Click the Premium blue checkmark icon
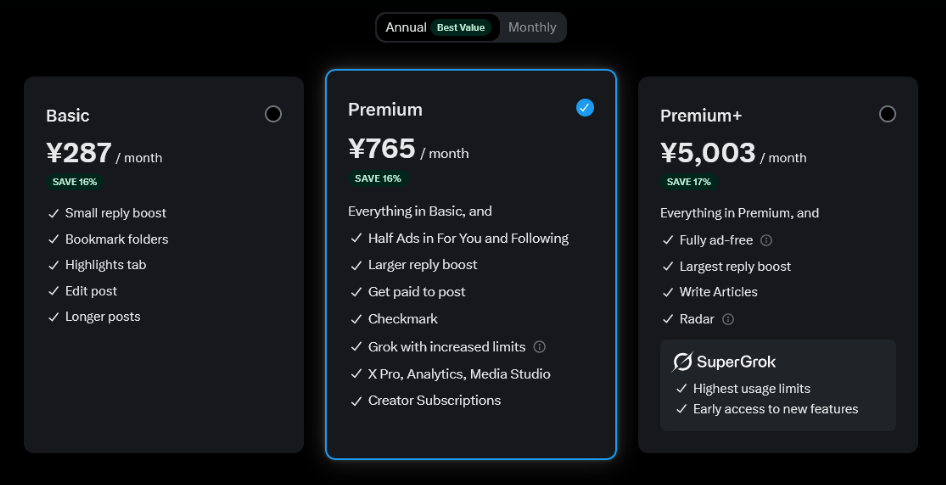 click(x=585, y=107)
